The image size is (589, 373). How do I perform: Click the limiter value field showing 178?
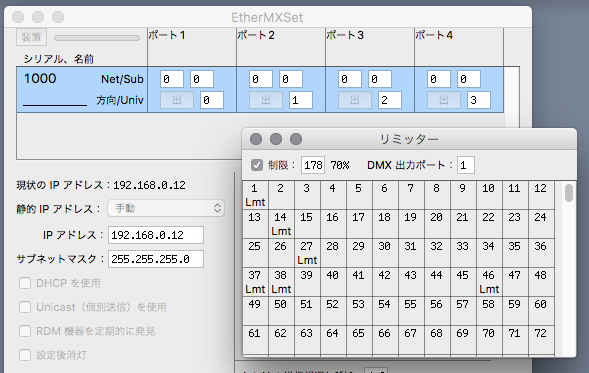click(x=313, y=165)
